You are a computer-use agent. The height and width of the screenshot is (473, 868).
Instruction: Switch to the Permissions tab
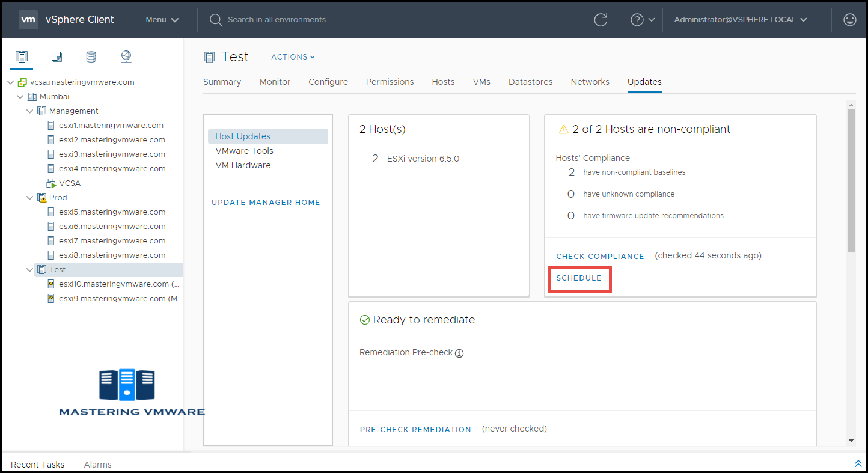(x=390, y=82)
